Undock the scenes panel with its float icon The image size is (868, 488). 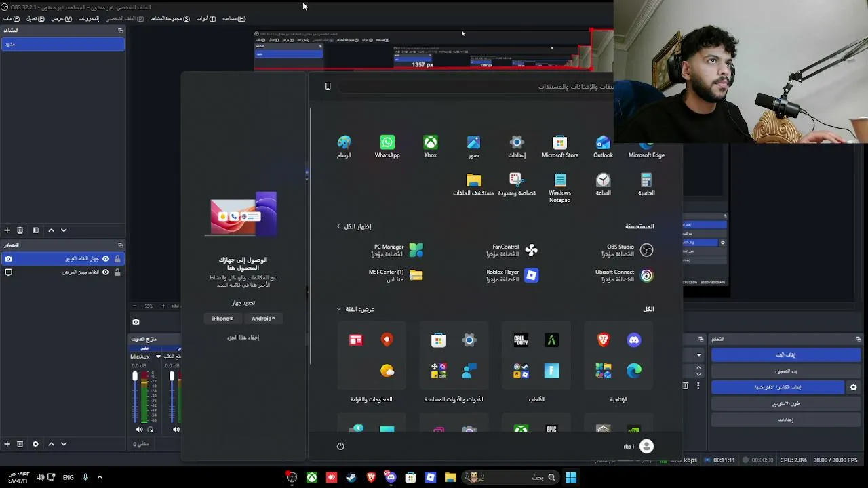[x=120, y=30]
